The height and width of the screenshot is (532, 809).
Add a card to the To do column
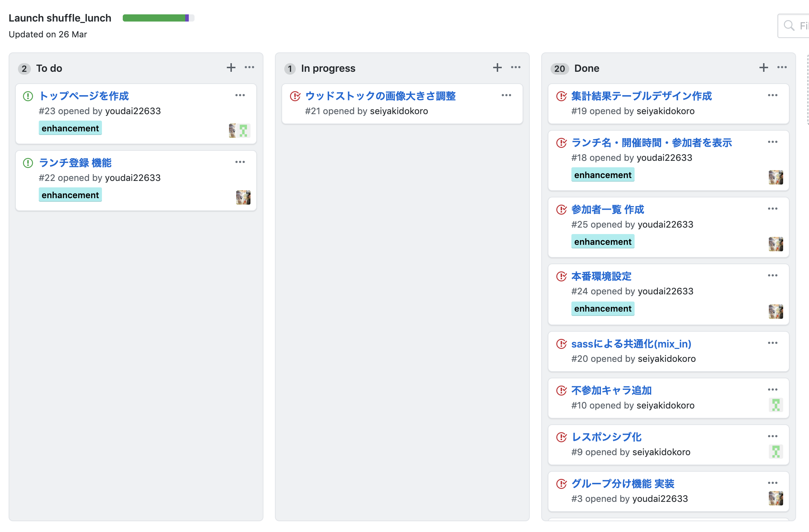[231, 67]
